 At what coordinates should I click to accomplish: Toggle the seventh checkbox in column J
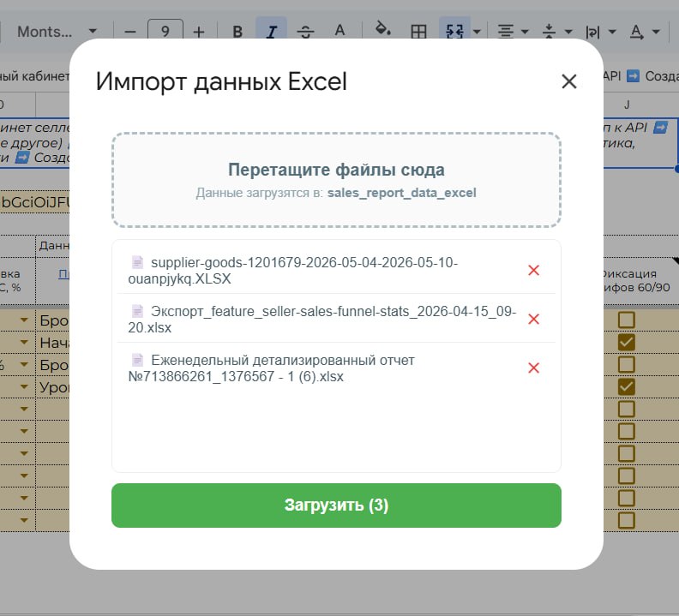[x=626, y=454]
